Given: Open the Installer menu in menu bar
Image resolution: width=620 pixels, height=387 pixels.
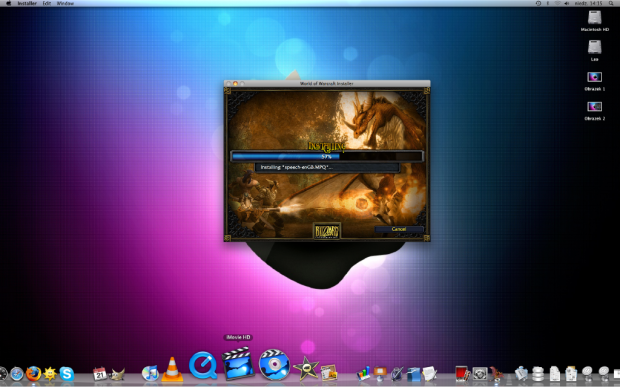Looking at the screenshot, I should click(x=27, y=3).
